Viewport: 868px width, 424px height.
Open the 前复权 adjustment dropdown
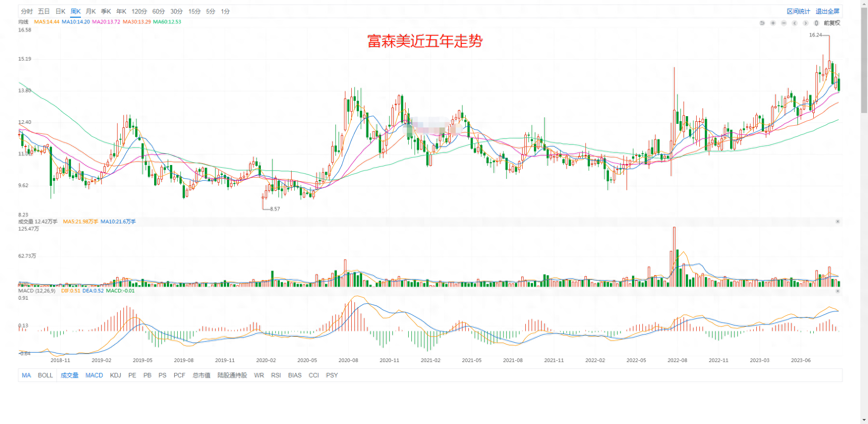tap(832, 23)
